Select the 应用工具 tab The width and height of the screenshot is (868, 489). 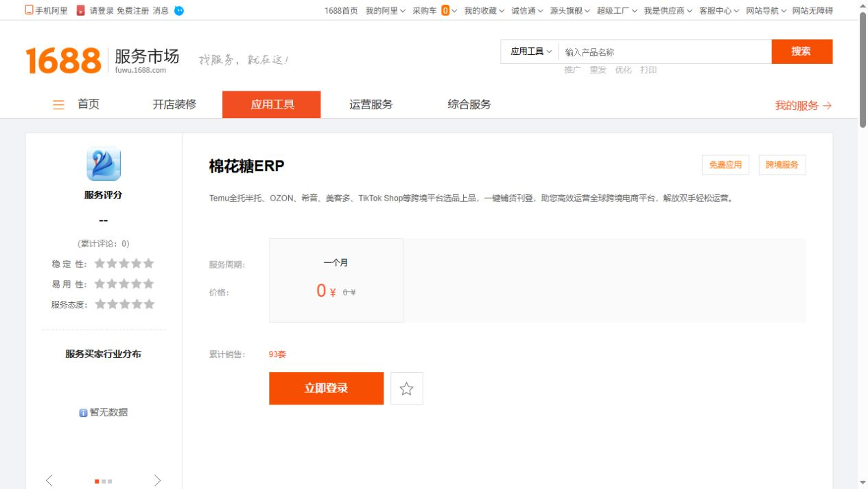tap(272, 104)
